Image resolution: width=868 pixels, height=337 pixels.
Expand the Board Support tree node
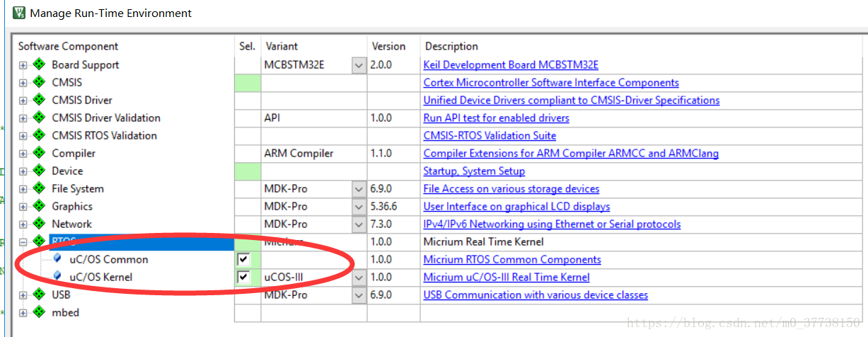23,65
